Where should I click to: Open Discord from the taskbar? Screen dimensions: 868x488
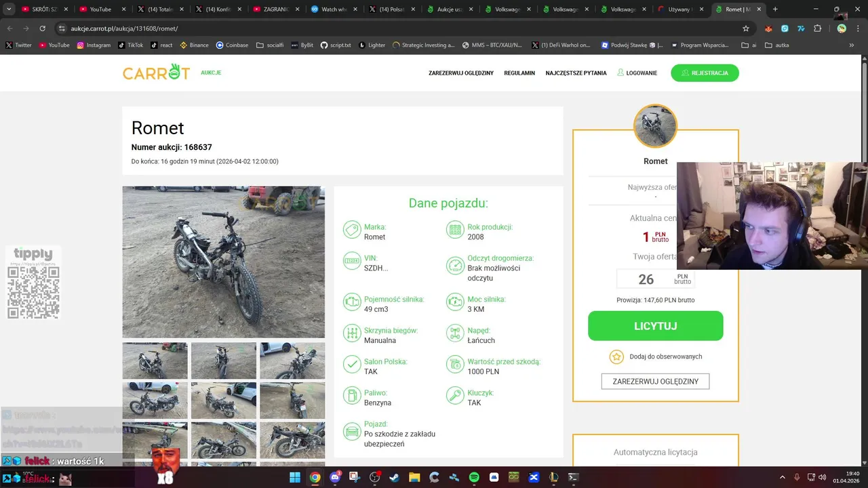(x=335, y=477)
